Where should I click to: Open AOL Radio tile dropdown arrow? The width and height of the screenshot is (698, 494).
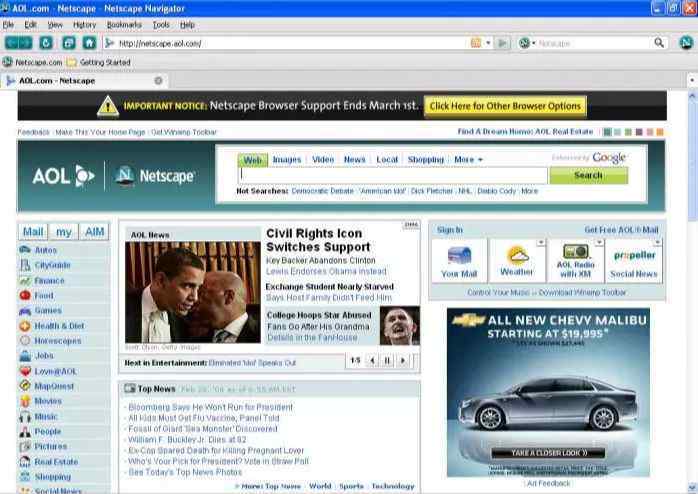[599, 243]
